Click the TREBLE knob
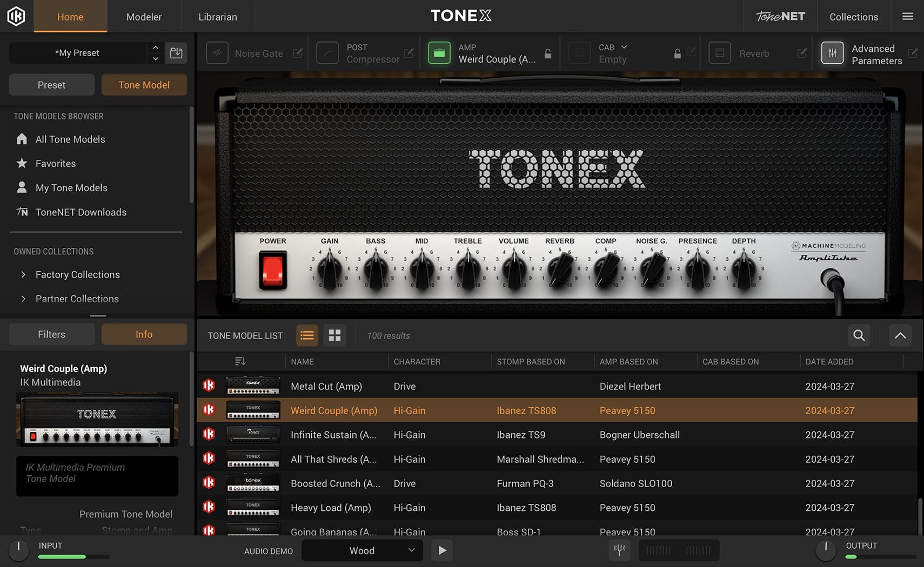Image resolution: width=924 pixels, height=567 pixels. point(468,269)
